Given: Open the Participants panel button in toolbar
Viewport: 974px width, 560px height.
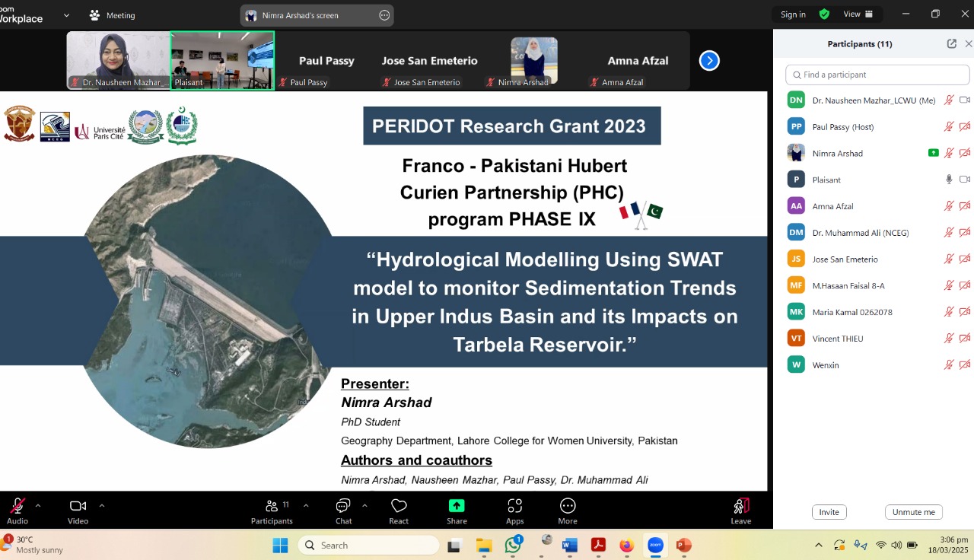Looking at the screenshot, I should [272, 511].
